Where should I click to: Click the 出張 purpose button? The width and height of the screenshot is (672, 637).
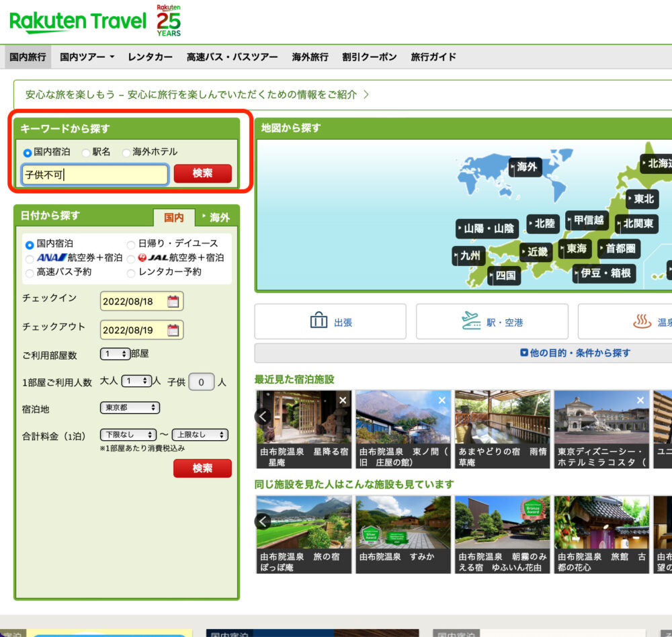click(x=331, y=321)
